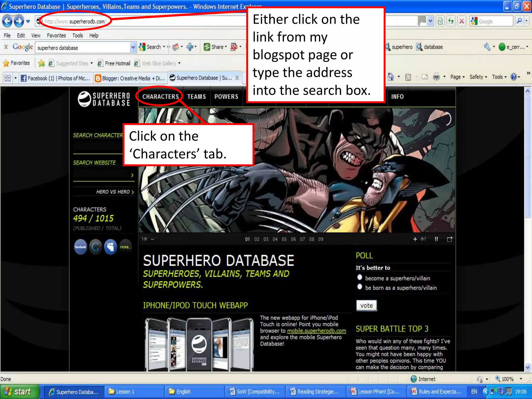Open the Tools menu in menu bar
The height and width of the screenshot is (399, 532).
pyautogui.click(x=77, y=35)
